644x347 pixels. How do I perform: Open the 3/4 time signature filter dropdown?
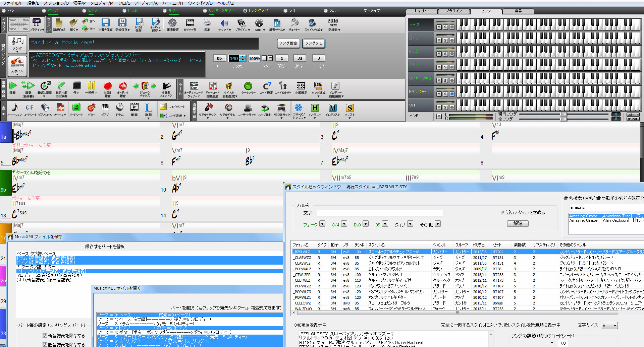click(x=344, y=224)
